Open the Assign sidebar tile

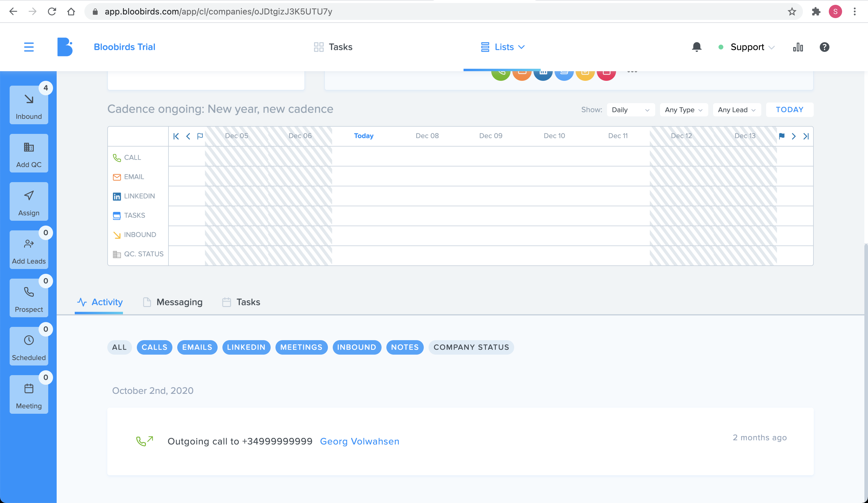[29, 201]
